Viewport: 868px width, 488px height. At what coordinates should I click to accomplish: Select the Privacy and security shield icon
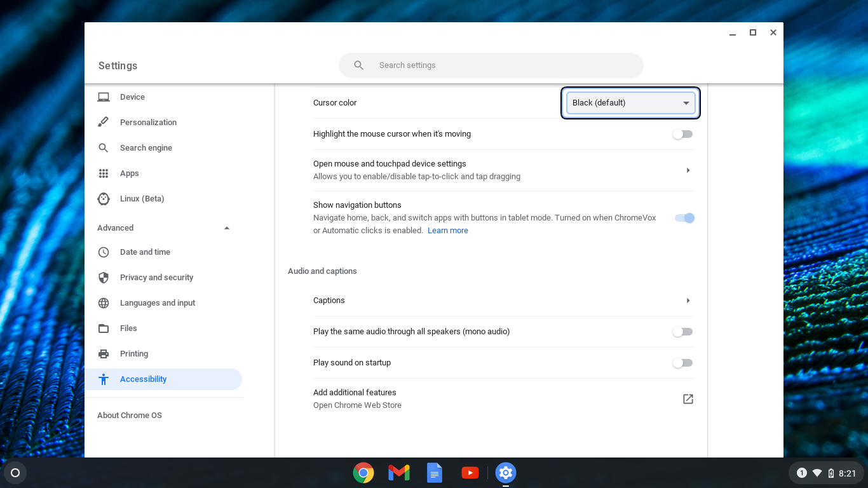click(x=104, y=277)
